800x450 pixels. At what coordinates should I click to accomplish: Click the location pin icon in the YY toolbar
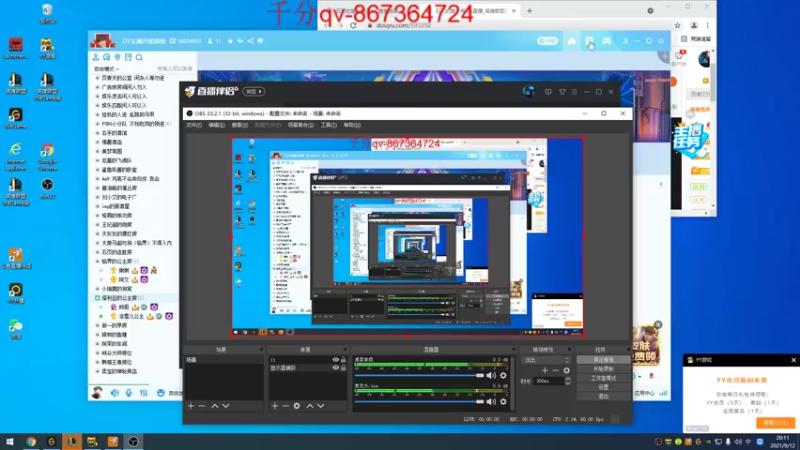[117, 58]
